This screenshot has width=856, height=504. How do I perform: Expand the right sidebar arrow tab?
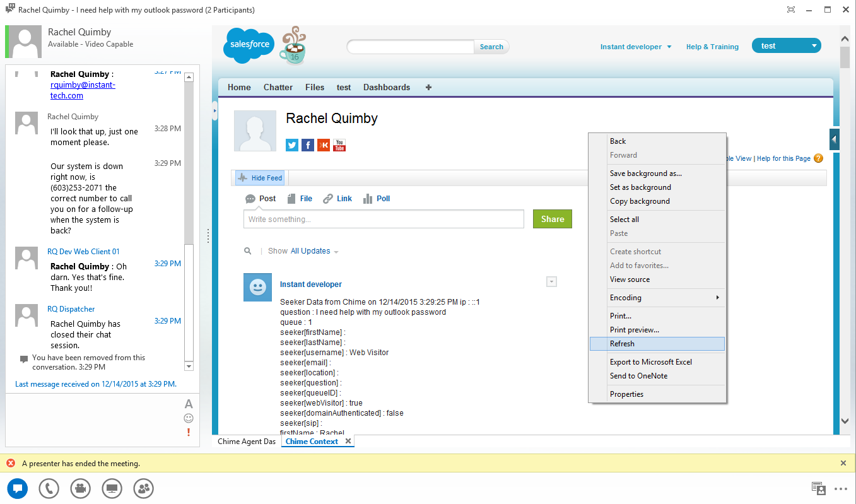[835, 139]
